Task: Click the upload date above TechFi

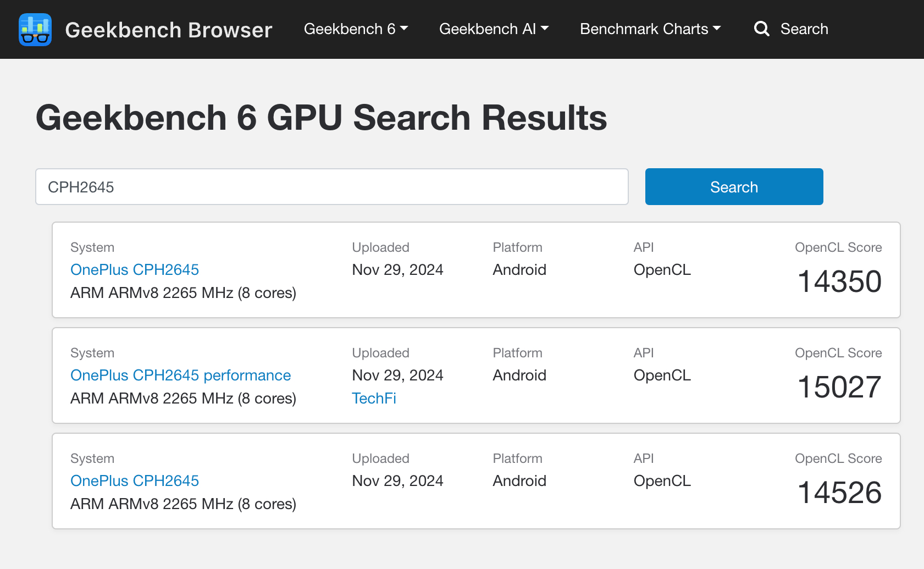Action: click(x=397, y=375)
